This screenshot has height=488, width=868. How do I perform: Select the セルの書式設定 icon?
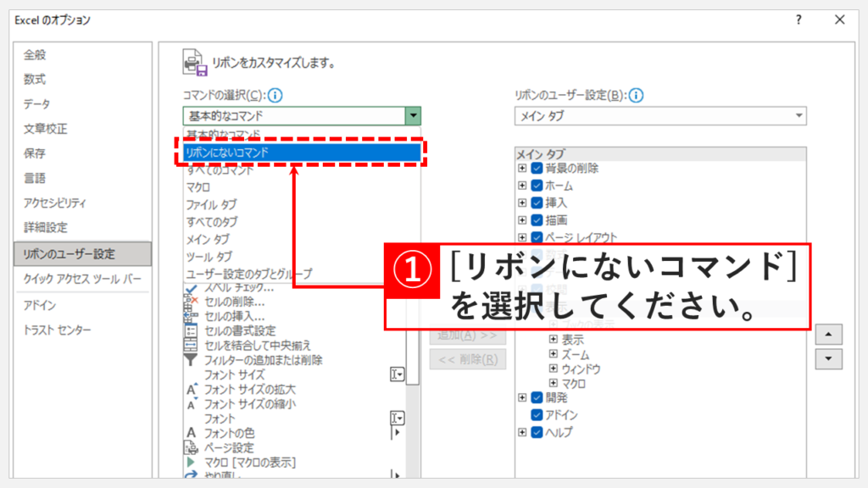pyautogui.click(x=191, y=330)
